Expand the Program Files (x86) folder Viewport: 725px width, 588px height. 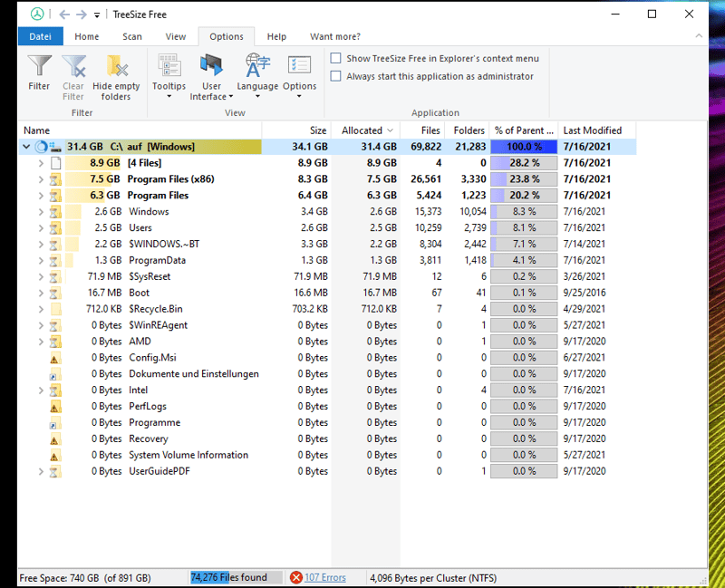point(41,179)
